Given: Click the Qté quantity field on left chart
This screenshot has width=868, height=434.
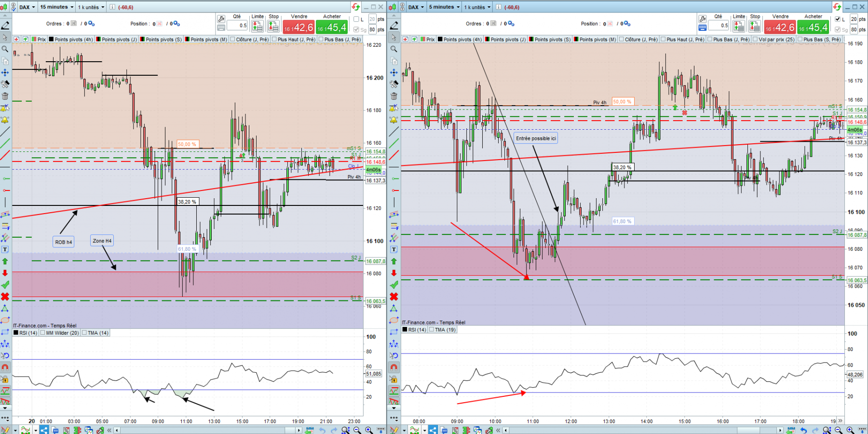Looking at the screenshot, I should click(237, 26).
